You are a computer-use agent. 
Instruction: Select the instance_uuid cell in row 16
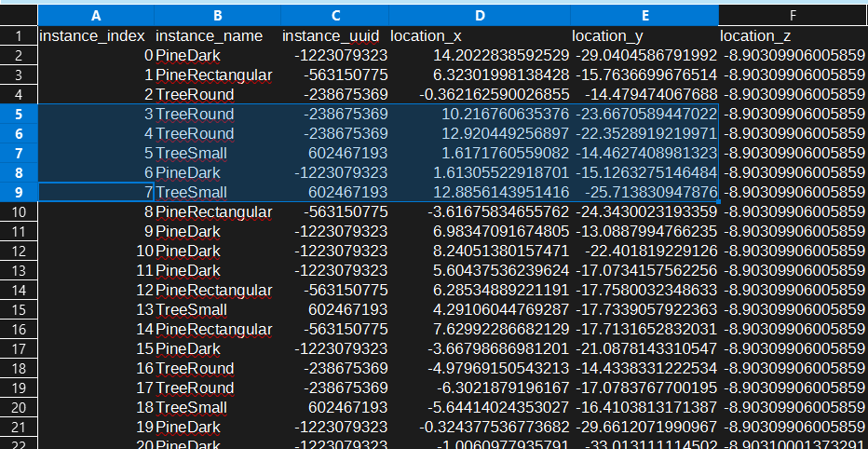point(333,329)
